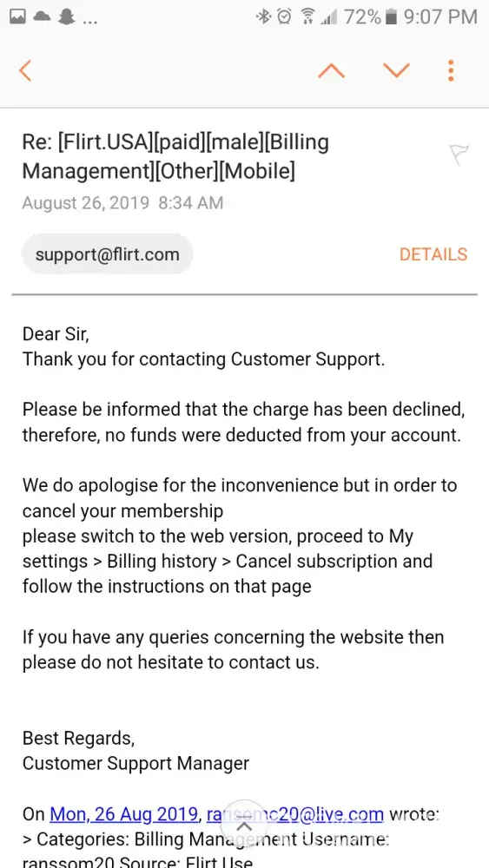
Task: Tap the August 26, 2019 timestamp
Action: 122,203
